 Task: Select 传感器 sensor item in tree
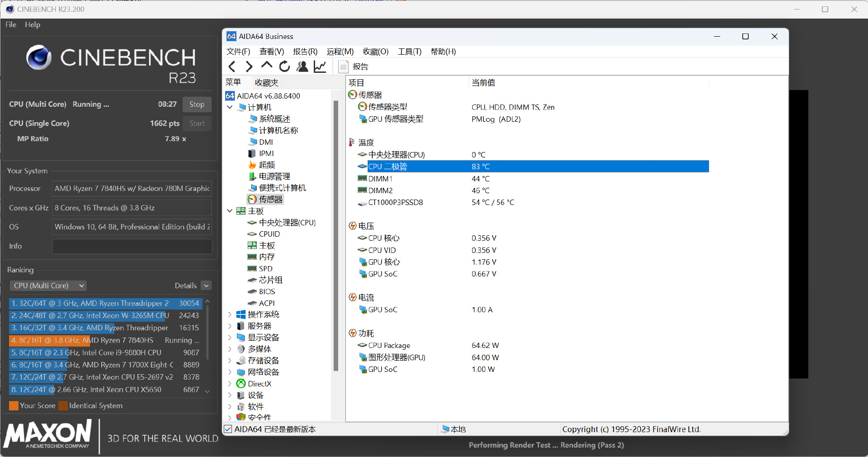click(265, 199)
